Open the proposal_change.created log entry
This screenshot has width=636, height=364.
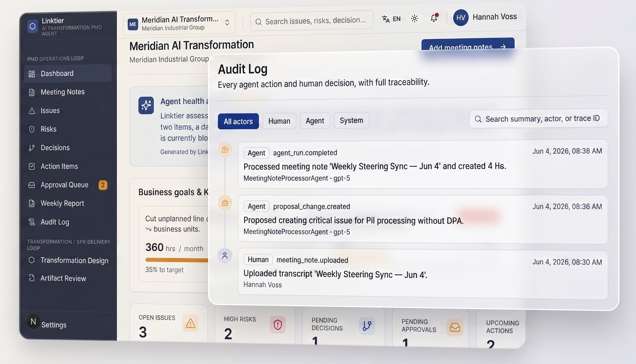point(423,219)
